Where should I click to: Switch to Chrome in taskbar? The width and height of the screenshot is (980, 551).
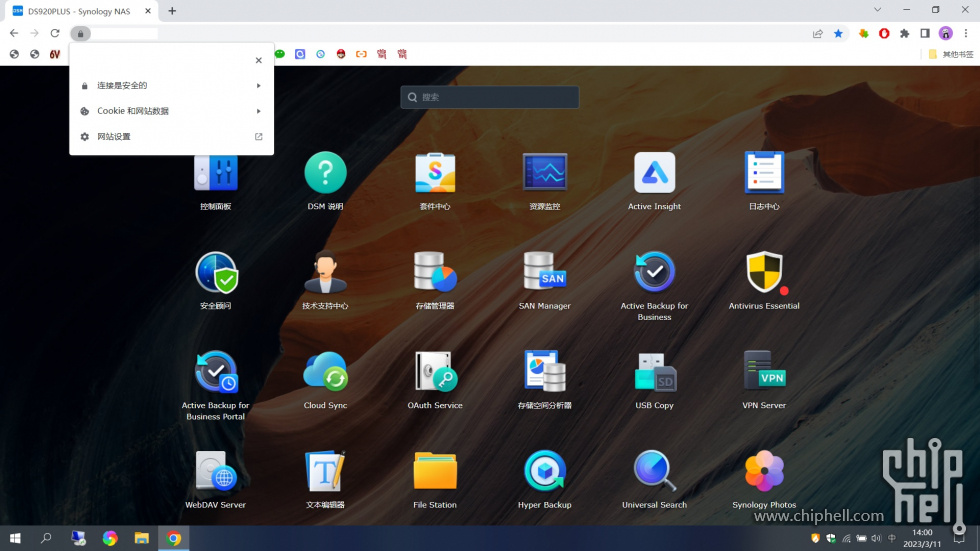coord(174,538)
